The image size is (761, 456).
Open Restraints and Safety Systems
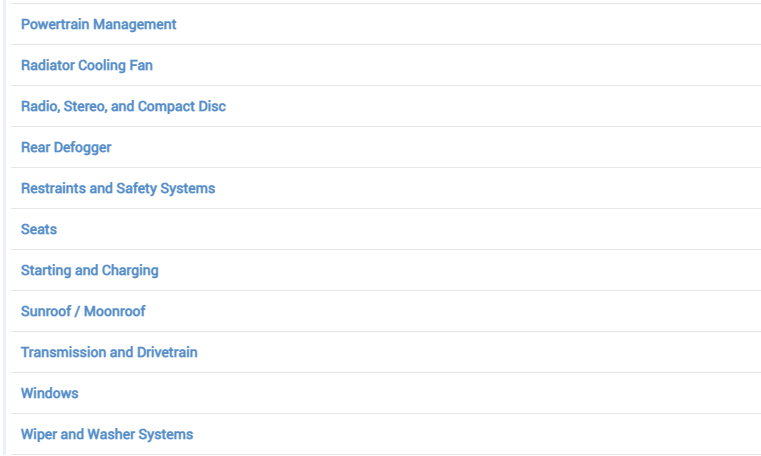click(x=118, y=188)
